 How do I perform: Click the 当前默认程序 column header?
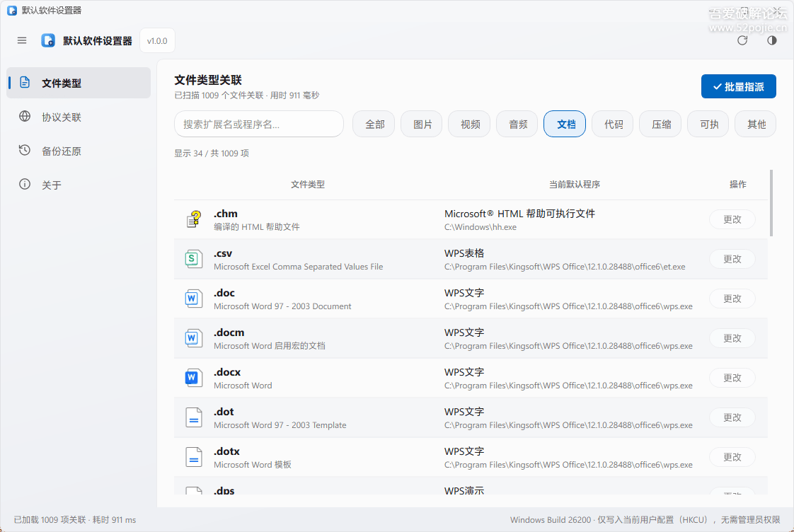(x=574, y=184)
